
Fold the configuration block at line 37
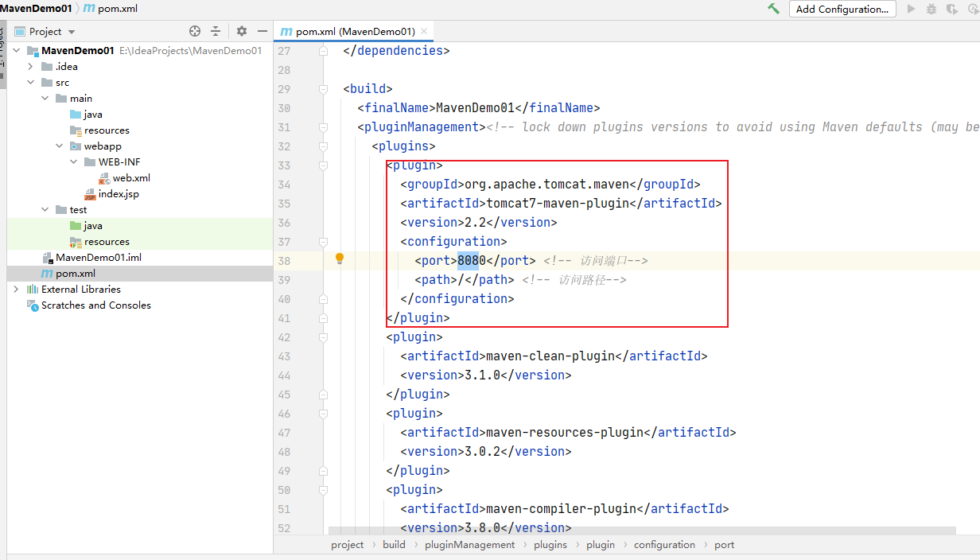[x=323, y=241]
